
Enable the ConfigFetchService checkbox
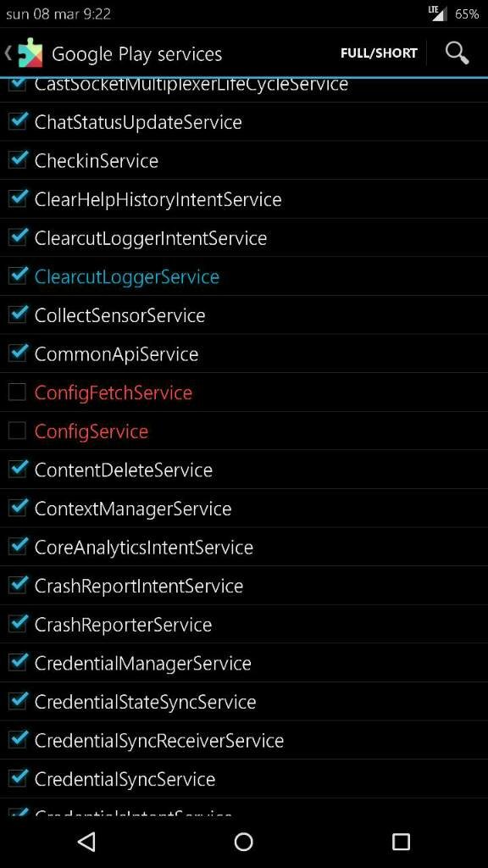[17, 392]
